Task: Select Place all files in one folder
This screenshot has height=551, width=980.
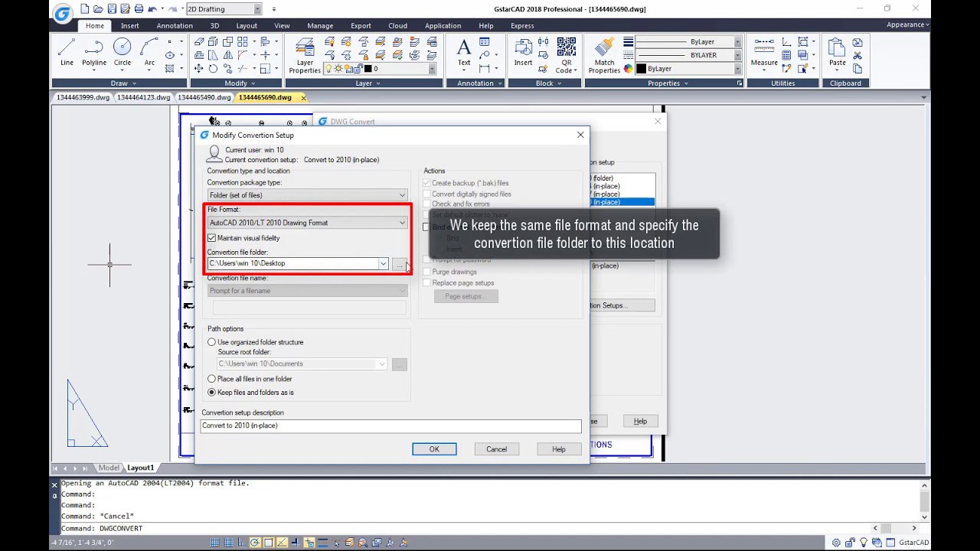Action: pyautogui.click(x=212, y=379)
